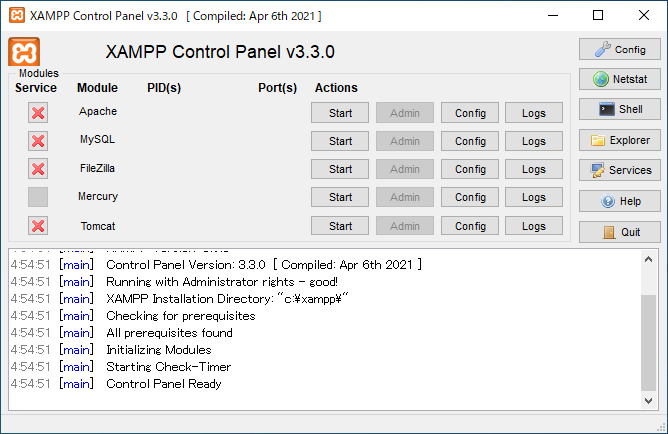The height and width of the screenshot is (434, 668).
Task: Open the XAMPP Shell terminal
Action: click(x=619, y=109)
